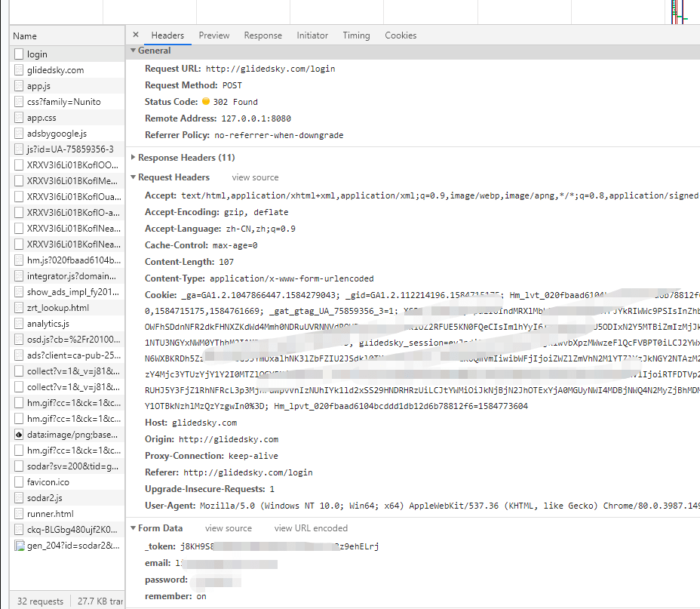Select the zrt_lookup.html file icon

[x=19, y=308]
